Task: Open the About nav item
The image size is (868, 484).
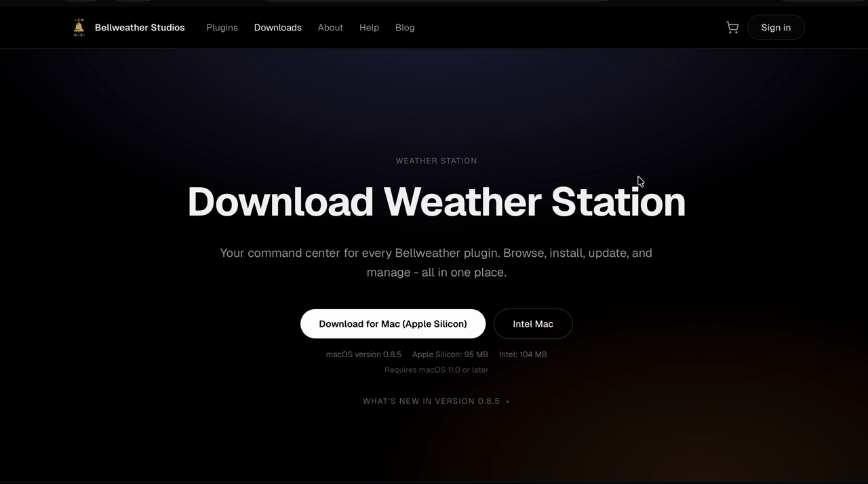Action: [330, 28]
